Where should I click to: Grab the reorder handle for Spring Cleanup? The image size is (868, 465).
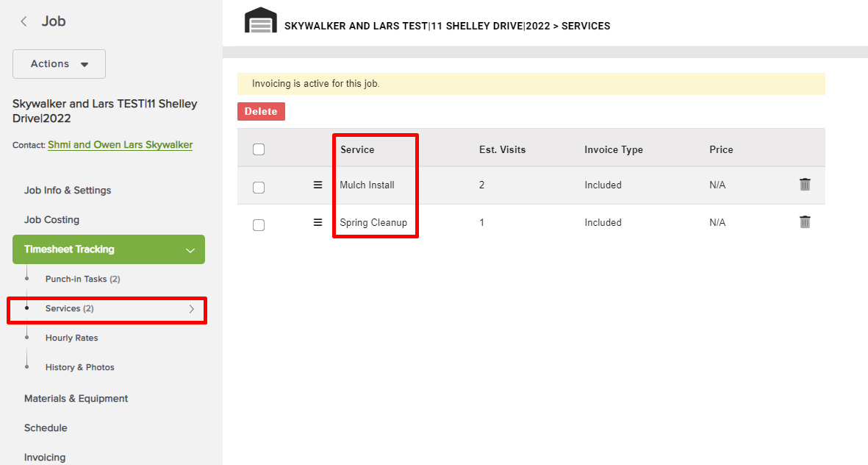pos(318,222)
